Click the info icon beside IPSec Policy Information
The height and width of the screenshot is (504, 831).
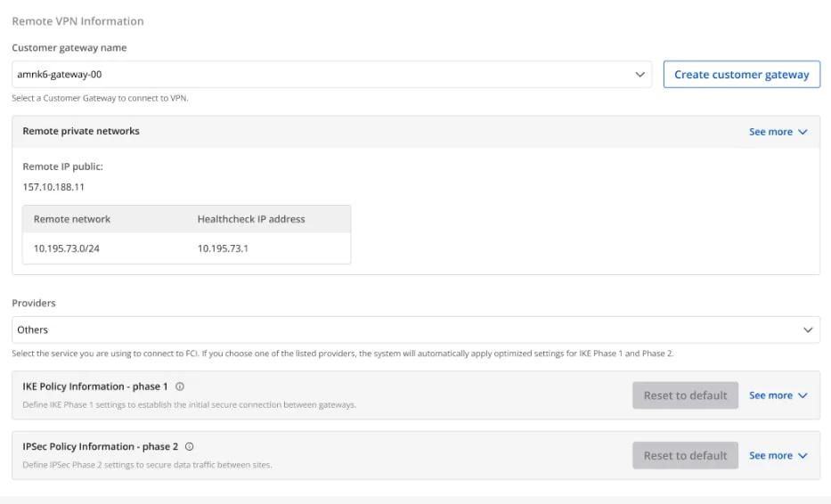point(189,447)
